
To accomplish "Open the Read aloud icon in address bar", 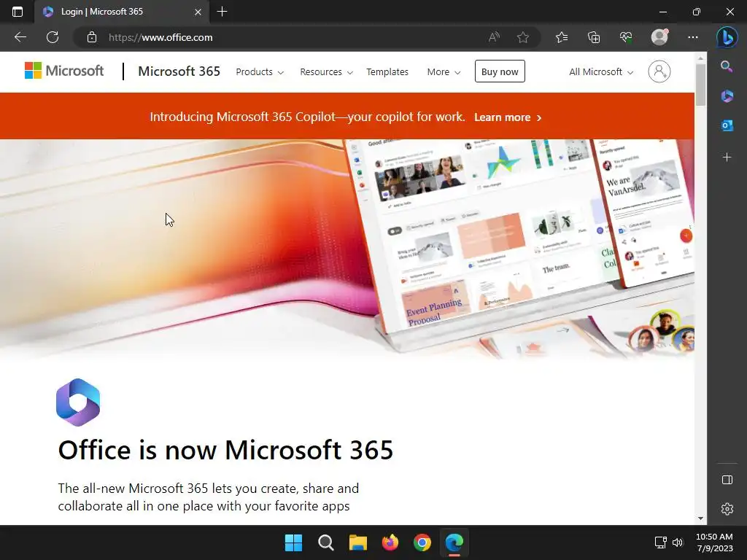I will click(494, 37).
